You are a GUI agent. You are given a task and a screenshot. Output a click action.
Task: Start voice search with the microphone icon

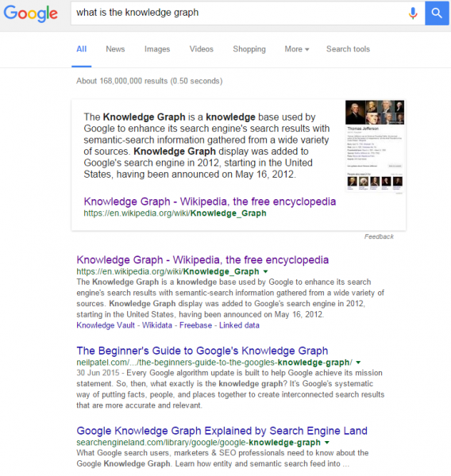point(413,13)
